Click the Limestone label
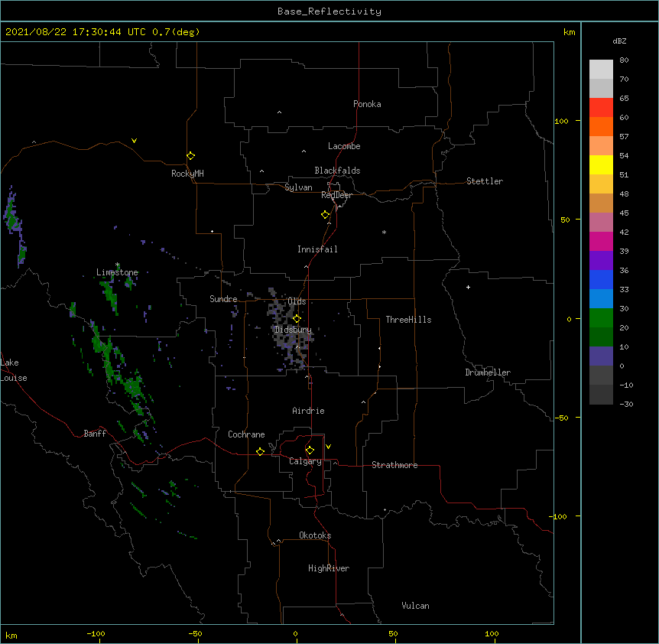This screenshot has width=659, height=644. (x=117, y=272)
